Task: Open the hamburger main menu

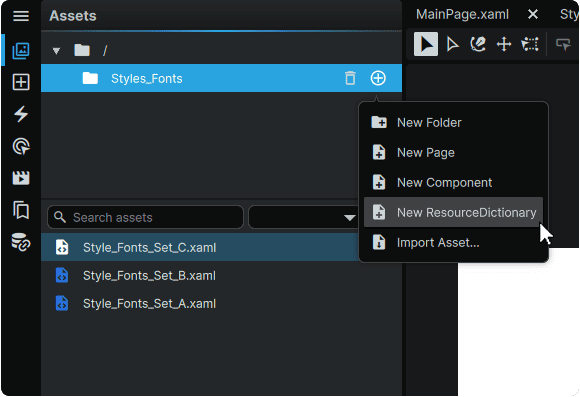Action: point(21,16)
